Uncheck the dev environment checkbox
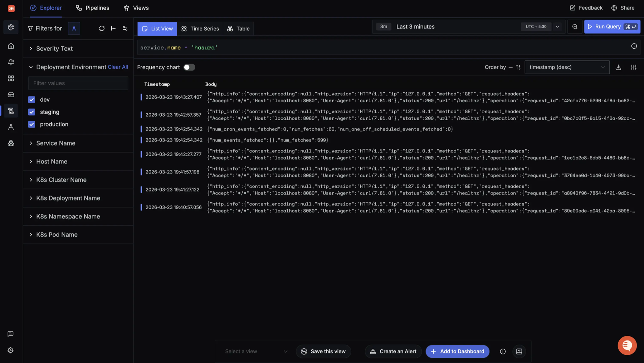644x363 pixels. pyautogui.click(x=32, y=100)
